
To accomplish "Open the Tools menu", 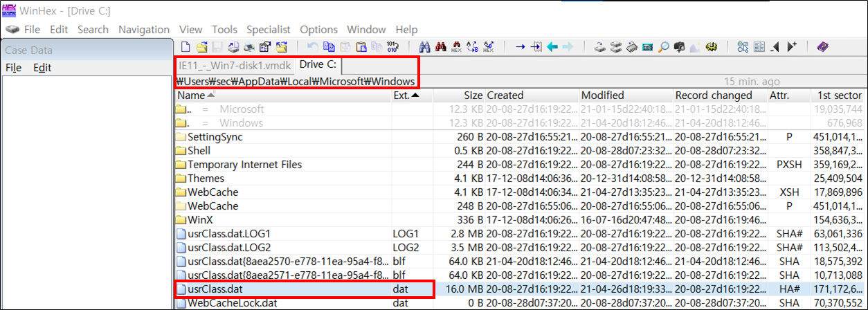I will click(x=224, y=30).
